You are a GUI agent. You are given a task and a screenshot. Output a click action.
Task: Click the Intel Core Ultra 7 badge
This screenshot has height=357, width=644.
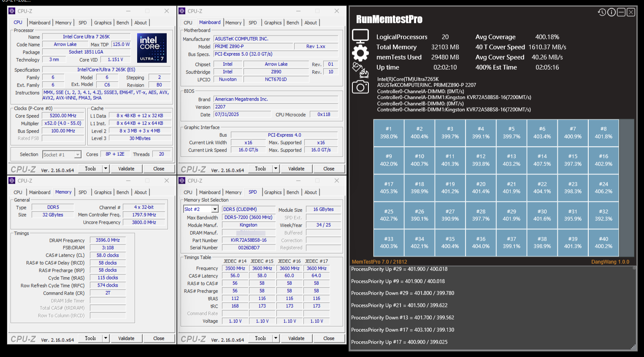(152, 48)
